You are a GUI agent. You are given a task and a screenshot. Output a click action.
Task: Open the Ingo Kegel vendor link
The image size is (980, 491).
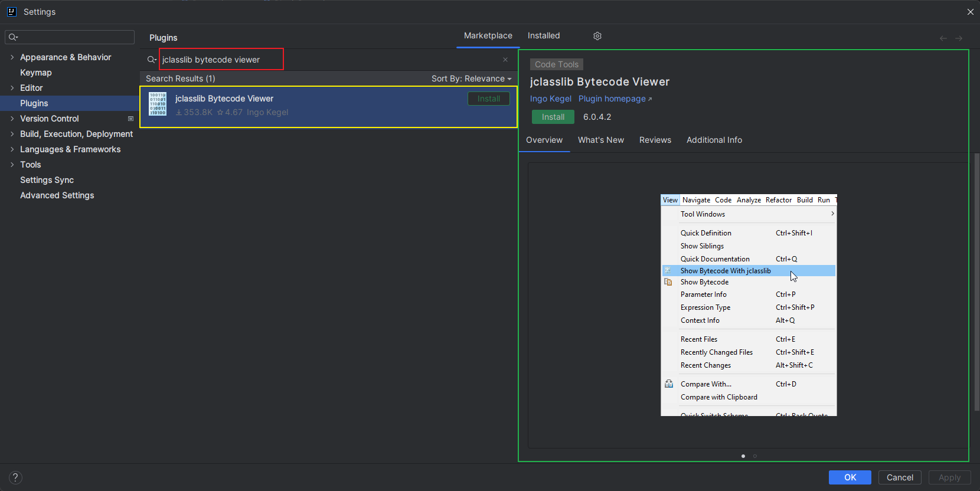coord(551,99)
